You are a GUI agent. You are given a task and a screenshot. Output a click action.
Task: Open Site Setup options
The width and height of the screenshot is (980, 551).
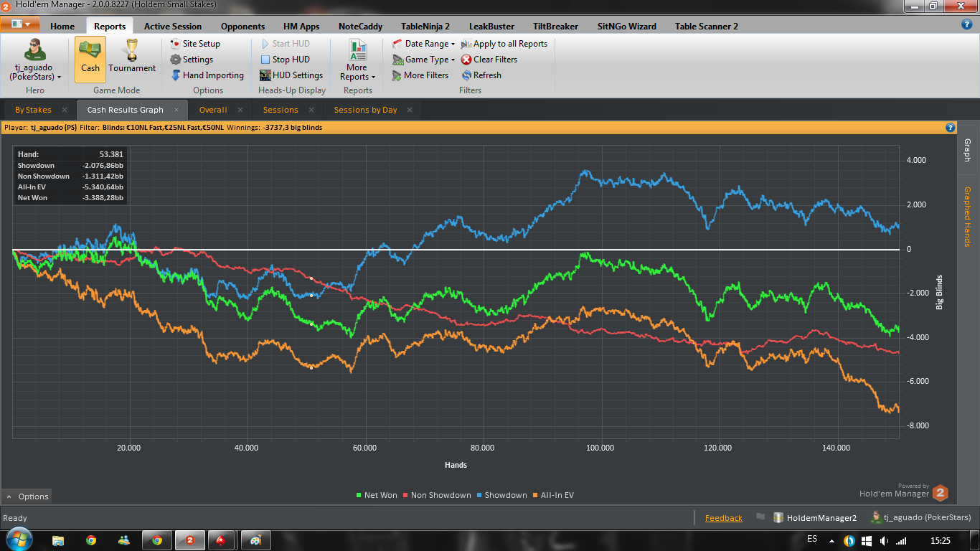pos(195,44)
